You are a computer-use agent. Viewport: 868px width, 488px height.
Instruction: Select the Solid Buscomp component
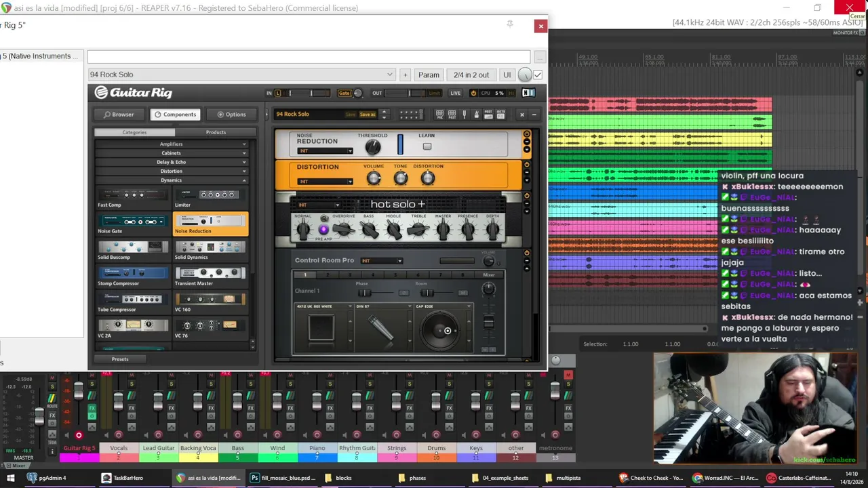click(x=133, y=251)
